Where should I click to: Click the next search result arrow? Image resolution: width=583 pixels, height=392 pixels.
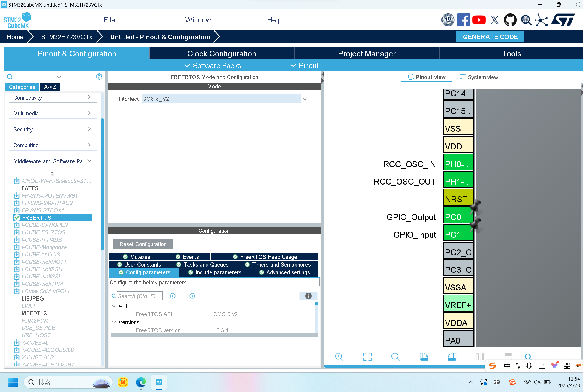click(x=192, y=296)
